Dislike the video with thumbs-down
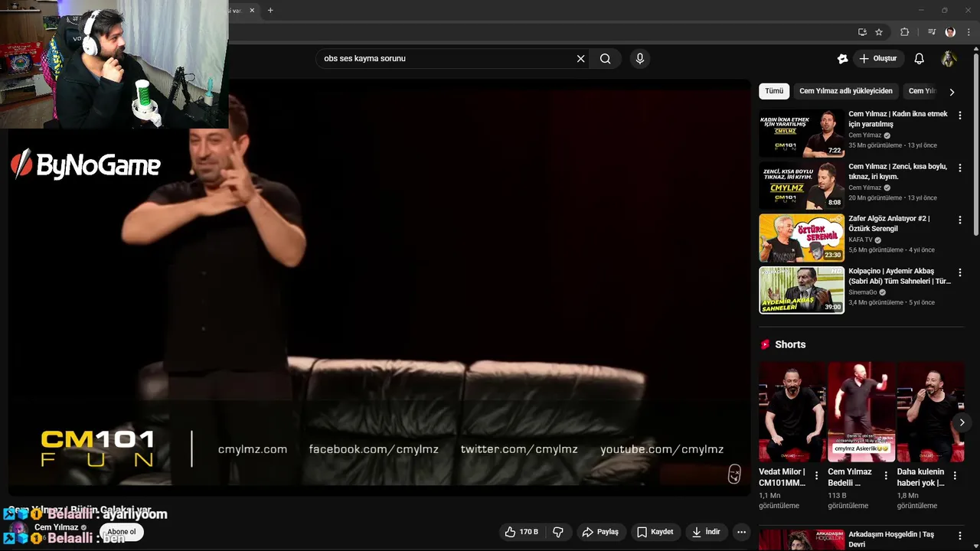980x551 pixels. [558, 532]
